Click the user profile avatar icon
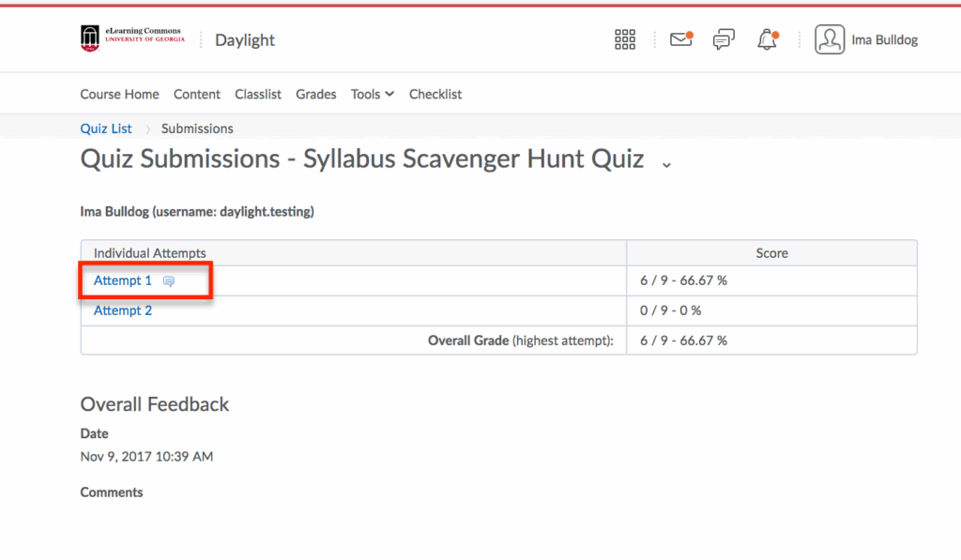Viewport: 961px width, 560px height. pos(830,39)
